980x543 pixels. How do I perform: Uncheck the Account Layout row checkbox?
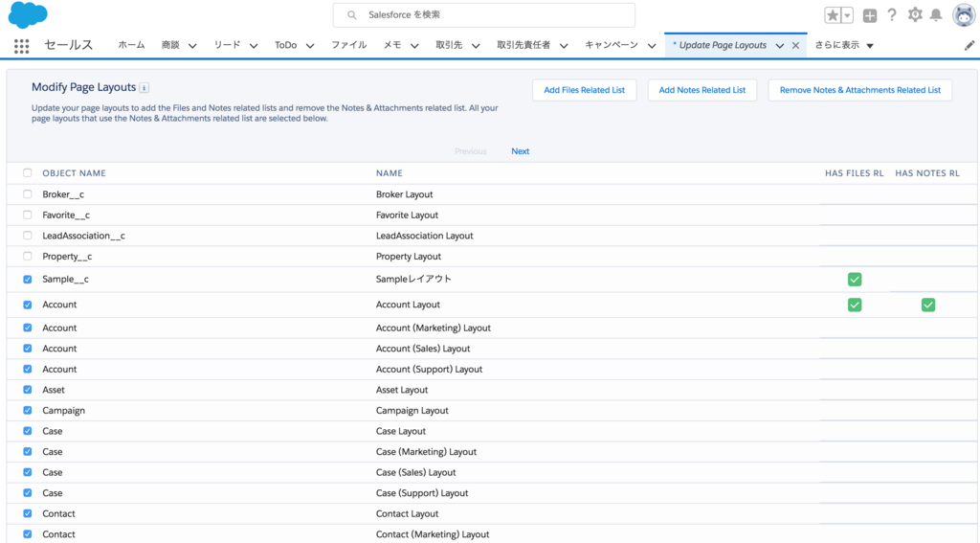click(x=28, y=305)
